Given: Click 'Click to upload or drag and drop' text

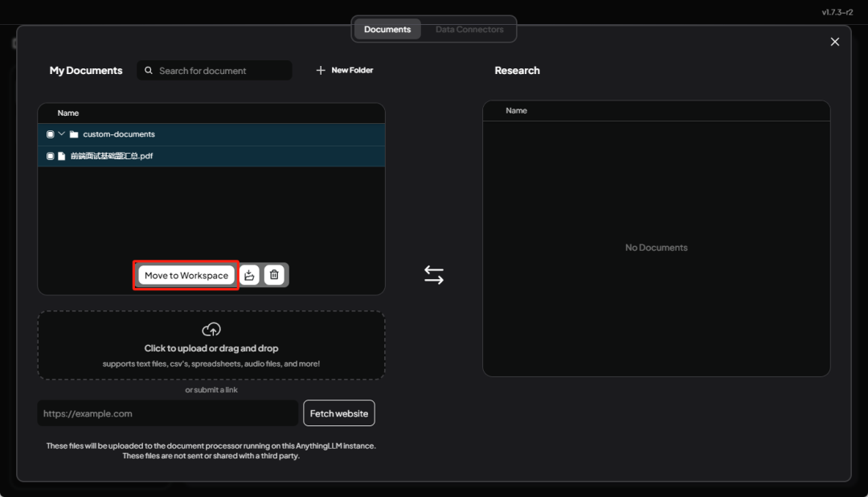Looking at the screenshot, I should [211, 348].
